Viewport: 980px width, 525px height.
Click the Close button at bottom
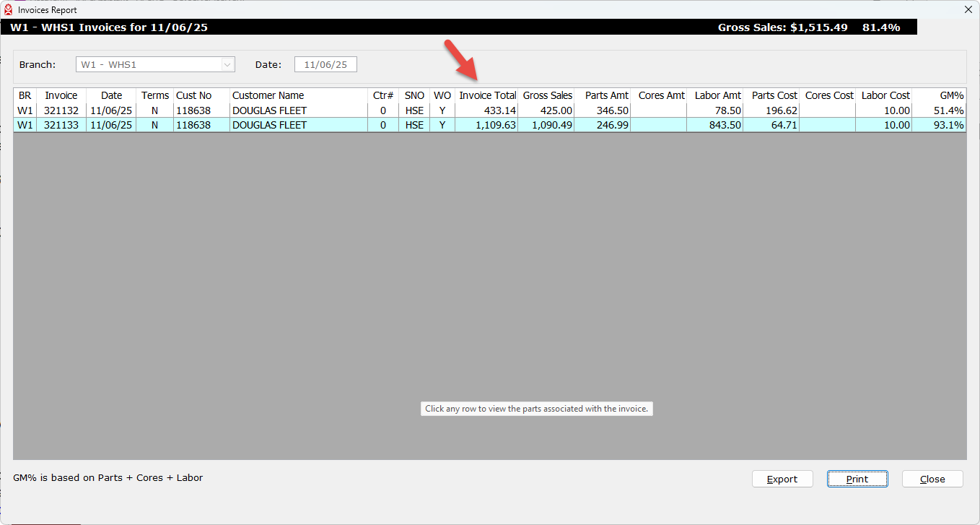932,479
